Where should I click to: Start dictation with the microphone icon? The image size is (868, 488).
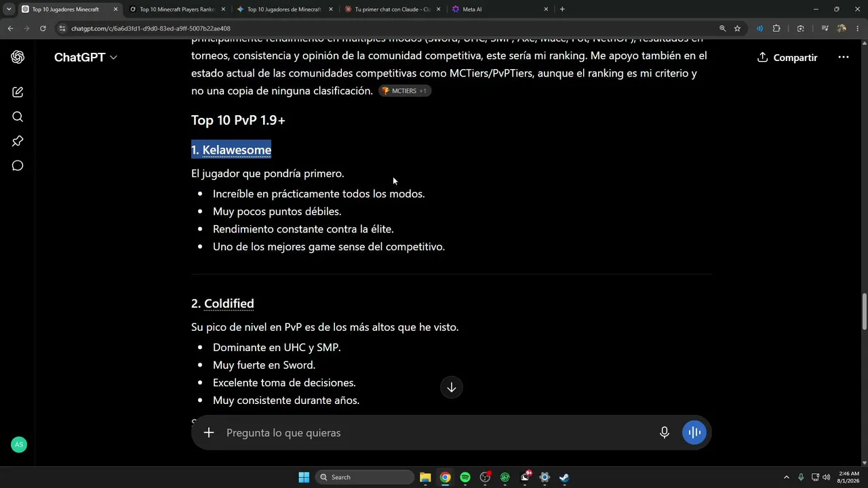[665, 432]
